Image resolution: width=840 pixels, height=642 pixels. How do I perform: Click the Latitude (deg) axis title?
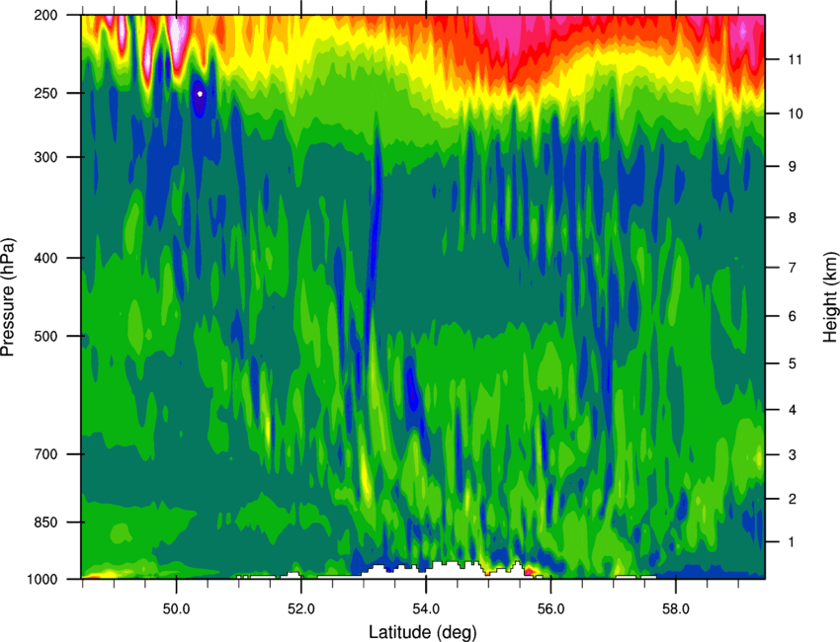point(423,632)
